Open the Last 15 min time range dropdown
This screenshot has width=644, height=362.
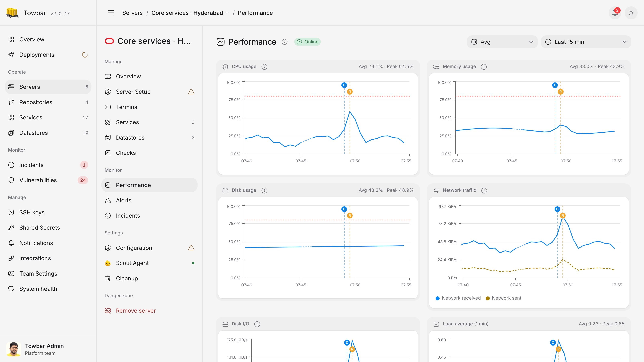pos(586,42)
